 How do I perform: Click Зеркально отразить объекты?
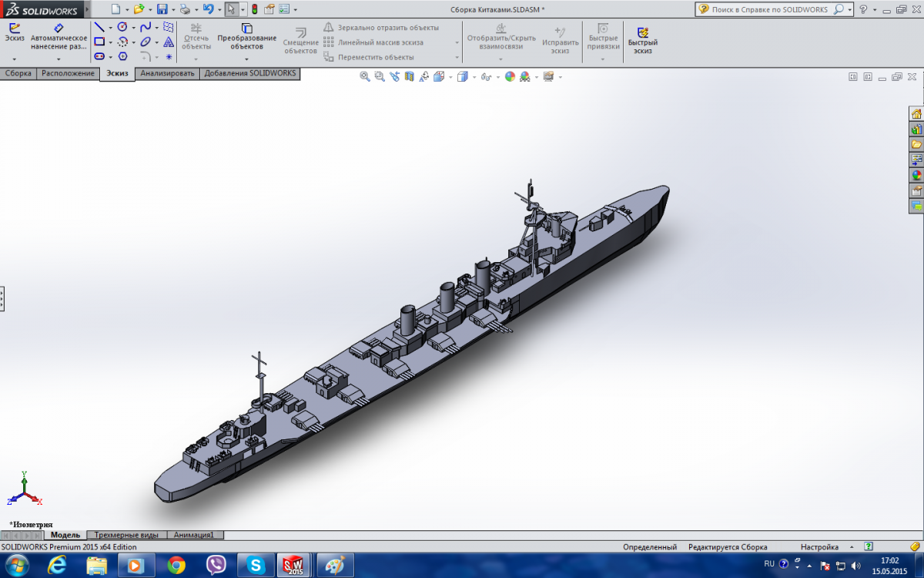point(381,27)
